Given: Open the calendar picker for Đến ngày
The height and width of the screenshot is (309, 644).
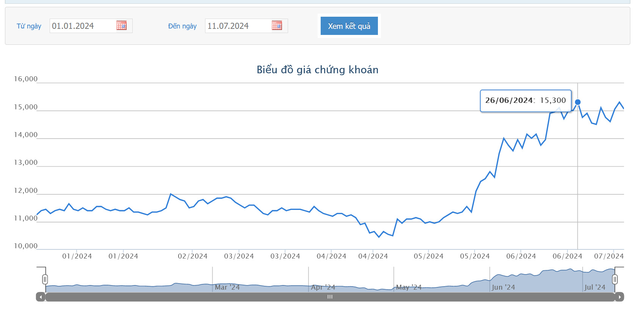Looking at the screenshot, I should [277, 25].
